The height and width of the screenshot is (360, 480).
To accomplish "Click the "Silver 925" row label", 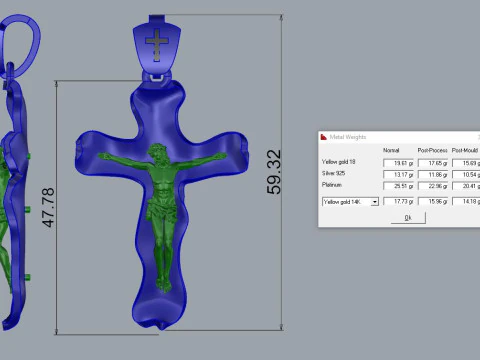I will [333, 173].
